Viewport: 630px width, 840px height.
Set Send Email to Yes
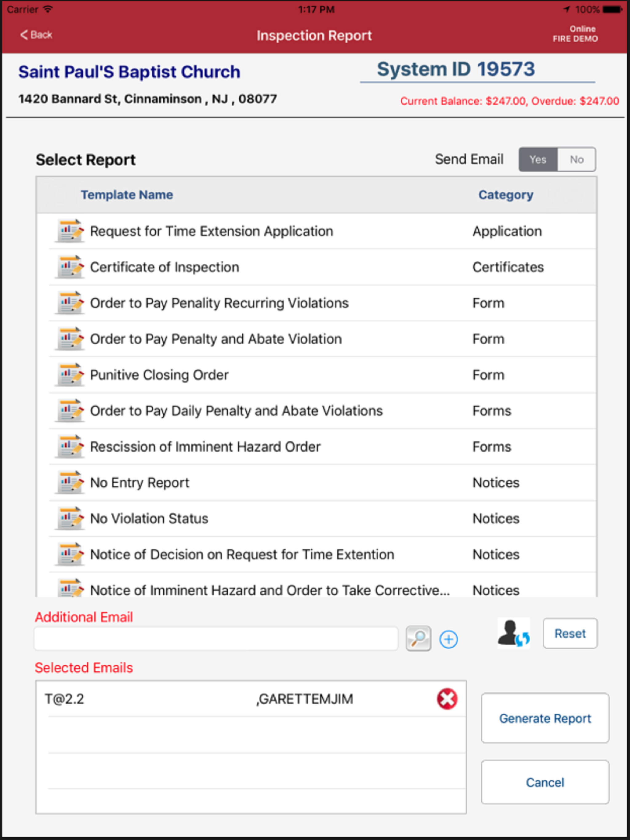pos(538,160)
